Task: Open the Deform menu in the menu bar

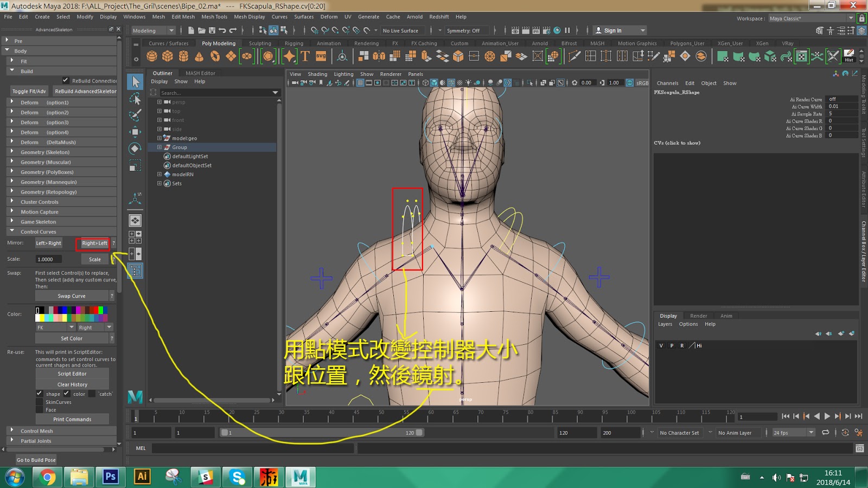Action: click(329, 17)
